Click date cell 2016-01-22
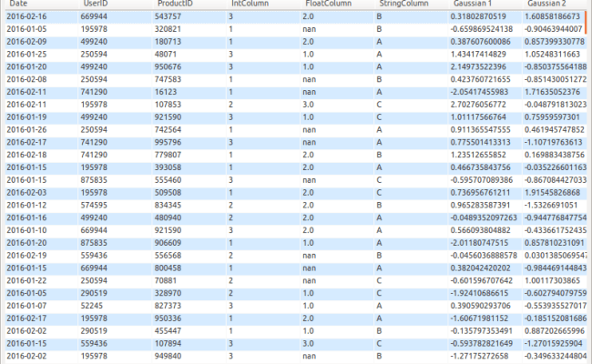The width and height of the screenshot is (592, 364). click(x=26, y=280)
